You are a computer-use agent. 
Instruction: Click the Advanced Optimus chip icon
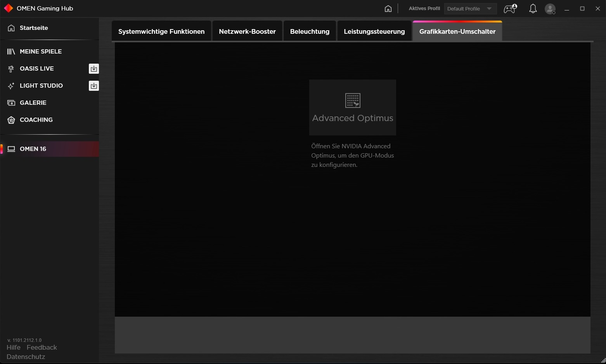[x=353, y=101]
